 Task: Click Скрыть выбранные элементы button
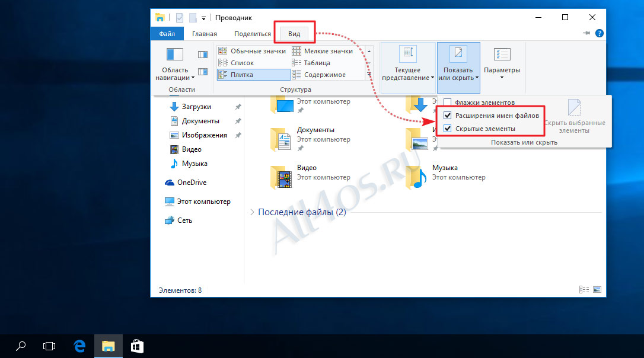click(x=574, y=117)
